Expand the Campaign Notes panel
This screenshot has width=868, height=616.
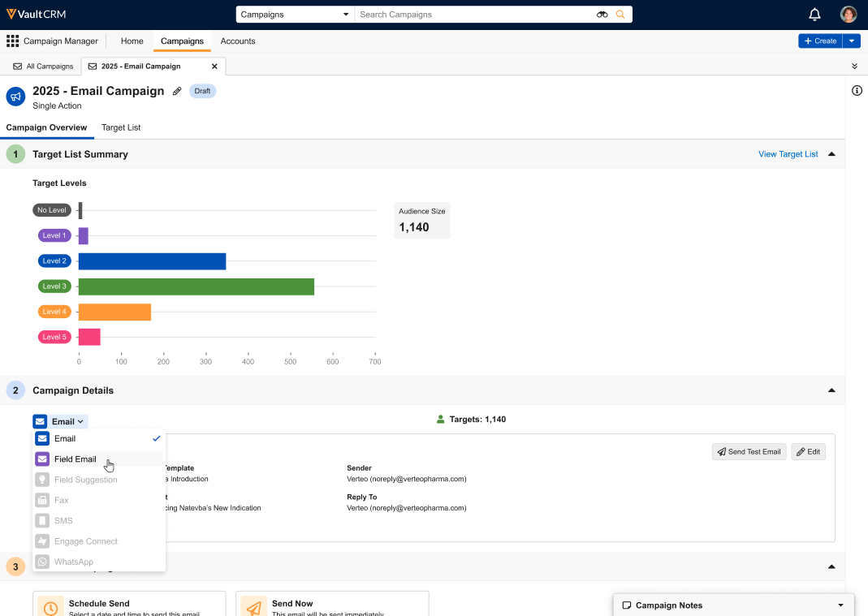840,605
